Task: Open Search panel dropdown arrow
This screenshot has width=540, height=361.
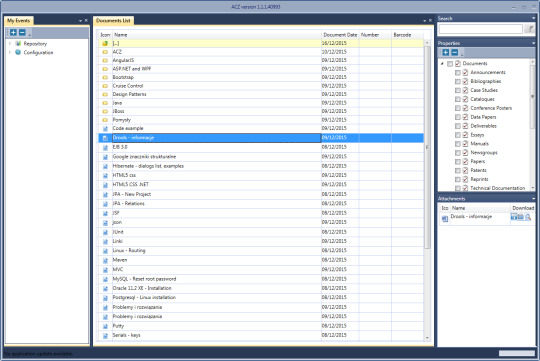Action: point(533,18)
